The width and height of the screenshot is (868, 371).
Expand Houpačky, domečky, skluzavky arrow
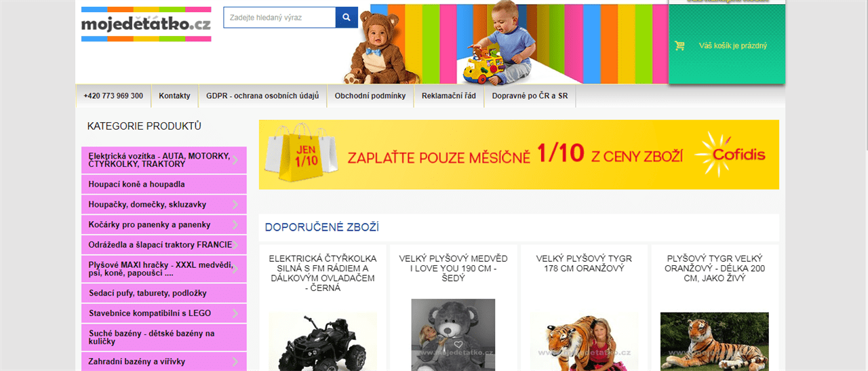pos(235,204)
